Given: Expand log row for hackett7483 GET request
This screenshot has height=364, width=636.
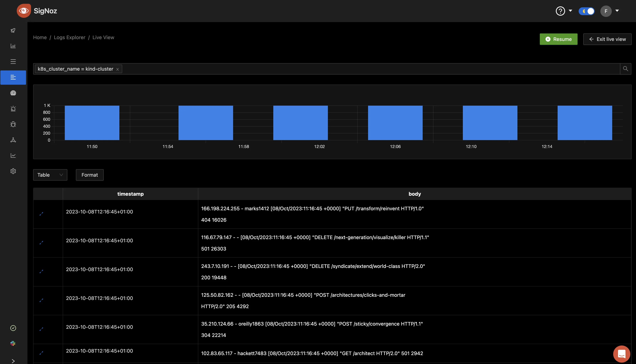Looking at the screenshot, I should 41,353.
